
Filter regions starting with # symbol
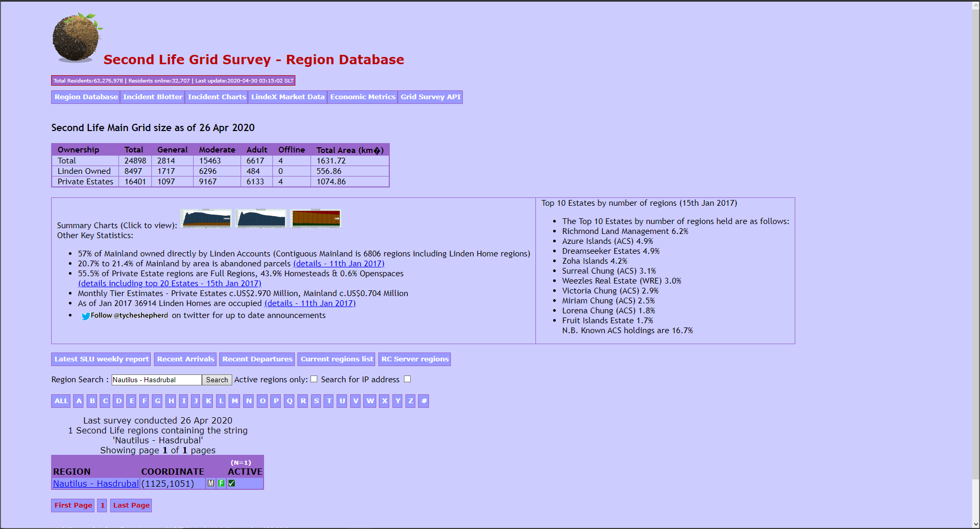pos(424,401)
